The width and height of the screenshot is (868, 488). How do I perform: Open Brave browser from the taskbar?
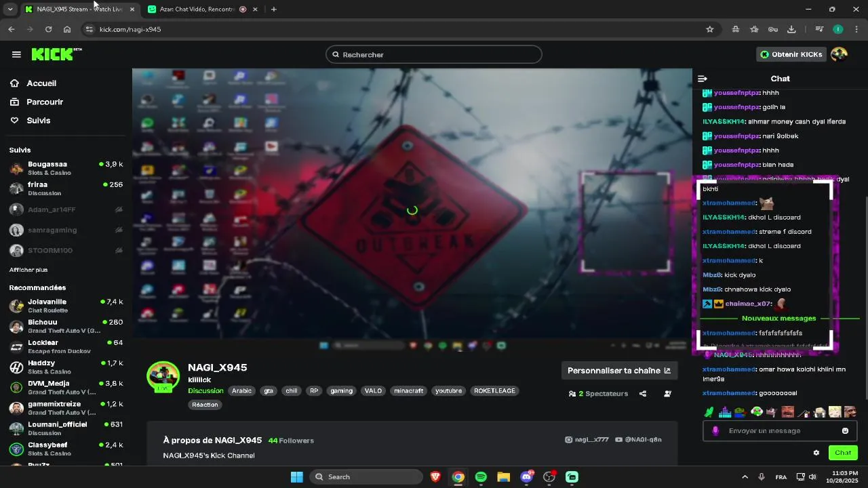pos(435,477)
